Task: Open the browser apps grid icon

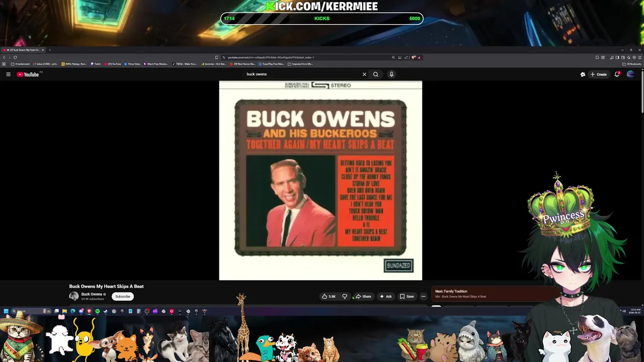Action: click(x=4, y=64)
